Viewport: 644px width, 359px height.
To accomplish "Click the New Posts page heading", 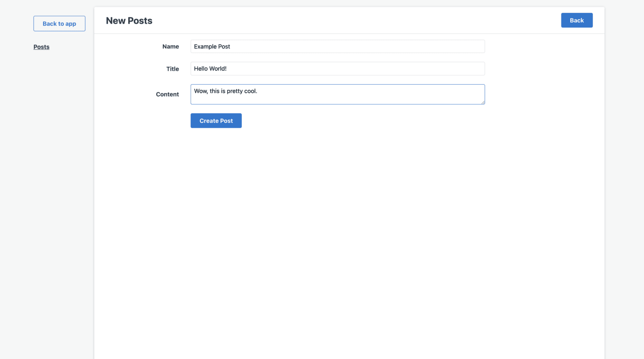I will point(129,20).
